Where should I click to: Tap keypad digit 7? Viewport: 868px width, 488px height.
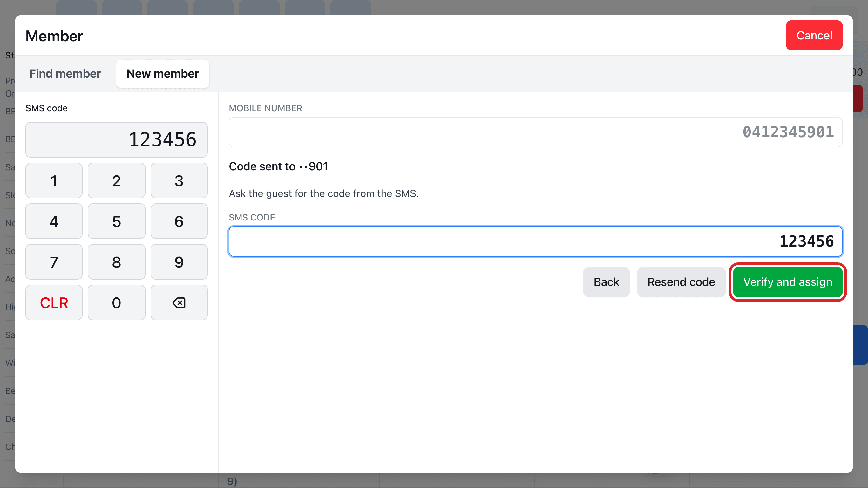[x=54, y=262]
